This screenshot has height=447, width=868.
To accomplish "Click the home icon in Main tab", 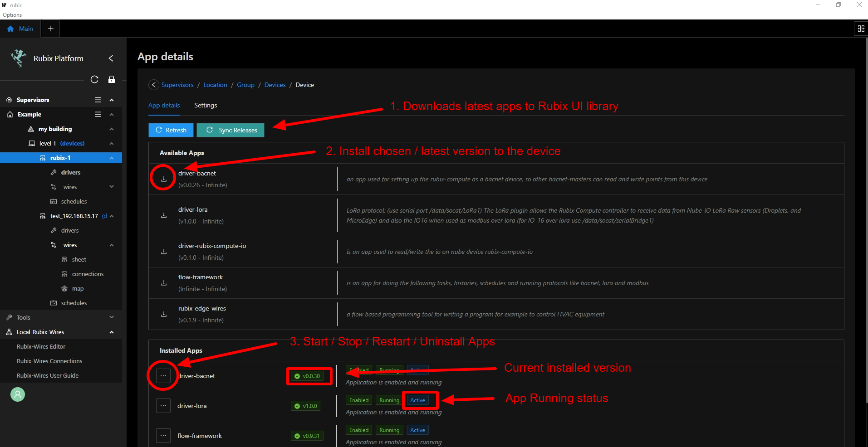I will point(10,29).
